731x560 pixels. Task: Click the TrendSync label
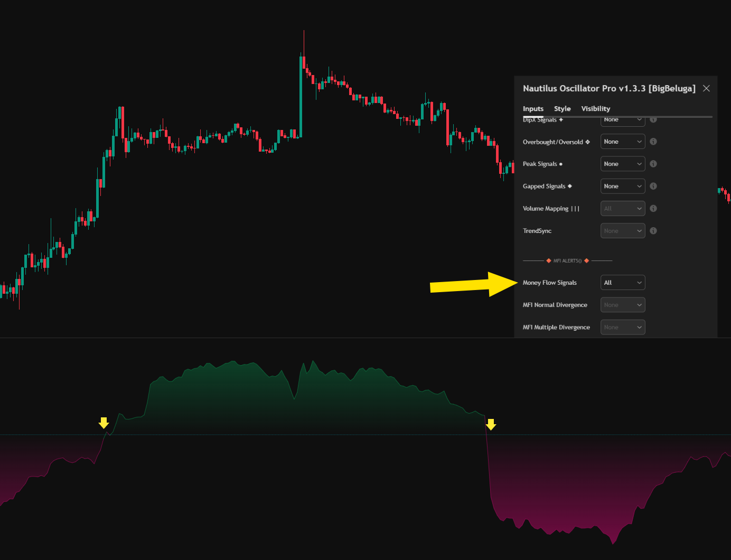[537, 231]
